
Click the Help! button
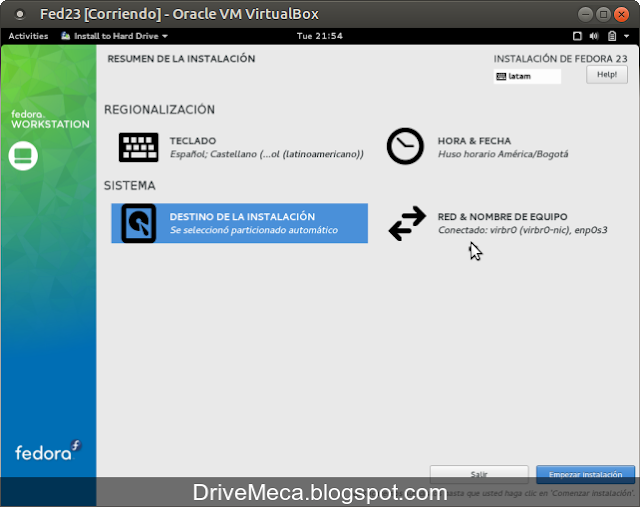coord(607,75)
